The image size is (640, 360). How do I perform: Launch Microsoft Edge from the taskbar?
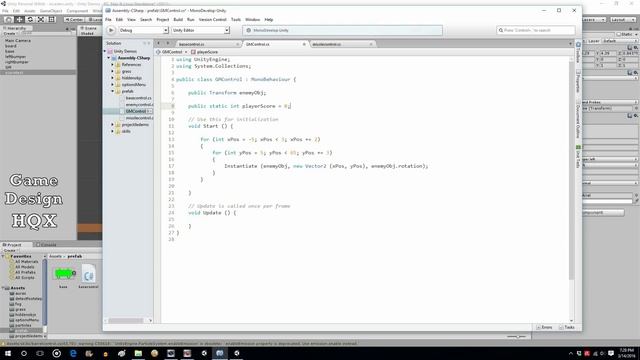pos(73,353)
